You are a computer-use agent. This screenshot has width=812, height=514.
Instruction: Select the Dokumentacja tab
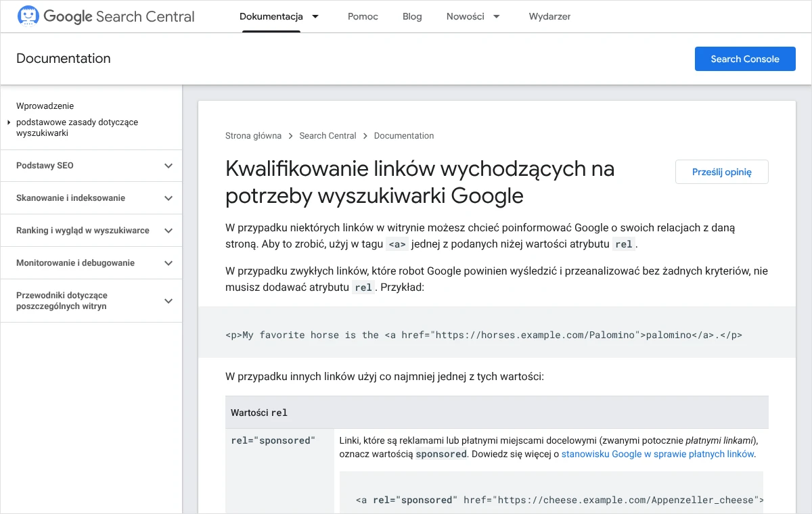tap(271, 16)
